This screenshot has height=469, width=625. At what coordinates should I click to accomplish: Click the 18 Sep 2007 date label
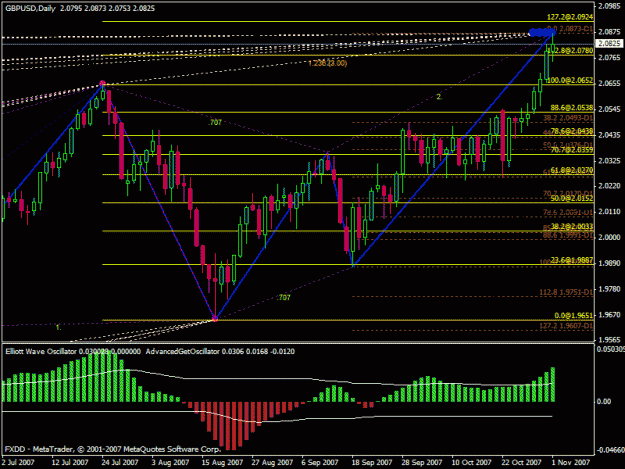(x=371, y=463)
